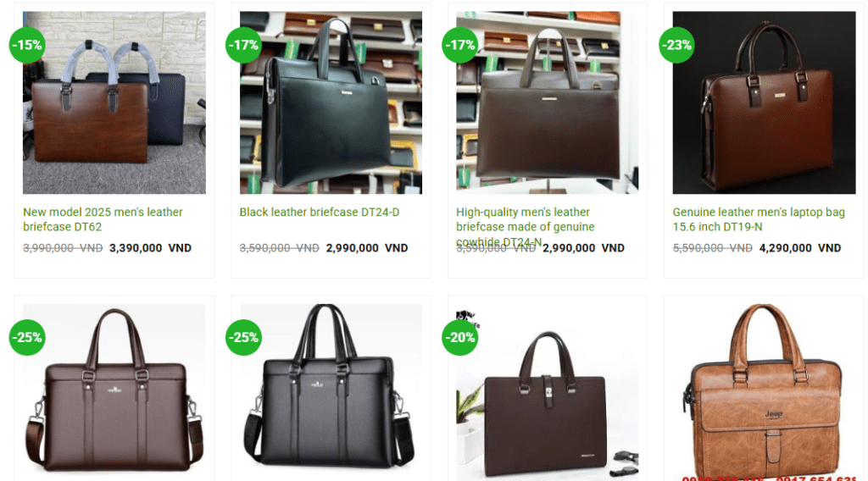Open the DT24-N cowhide briefcase image
This screenshot has height=481, width=868.
[547, 102]
